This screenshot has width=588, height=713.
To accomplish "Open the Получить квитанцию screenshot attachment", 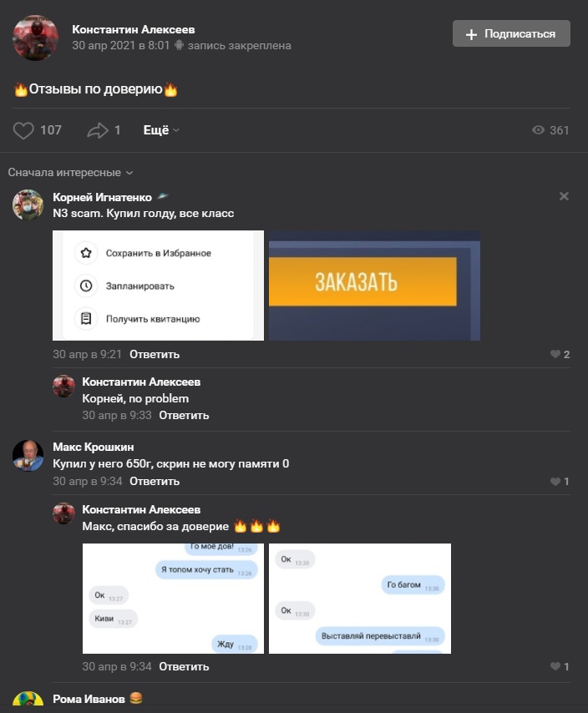I will click(158, 286).
